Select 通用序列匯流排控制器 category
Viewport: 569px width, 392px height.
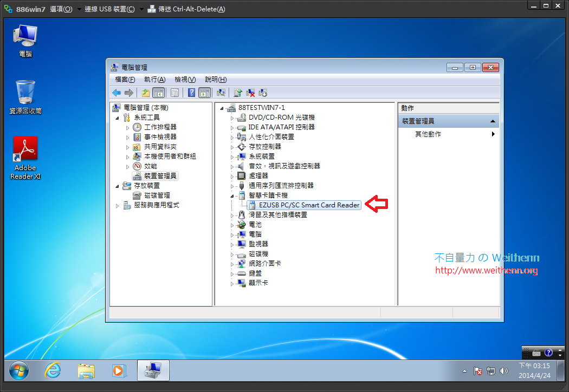(x=281, y=186)
